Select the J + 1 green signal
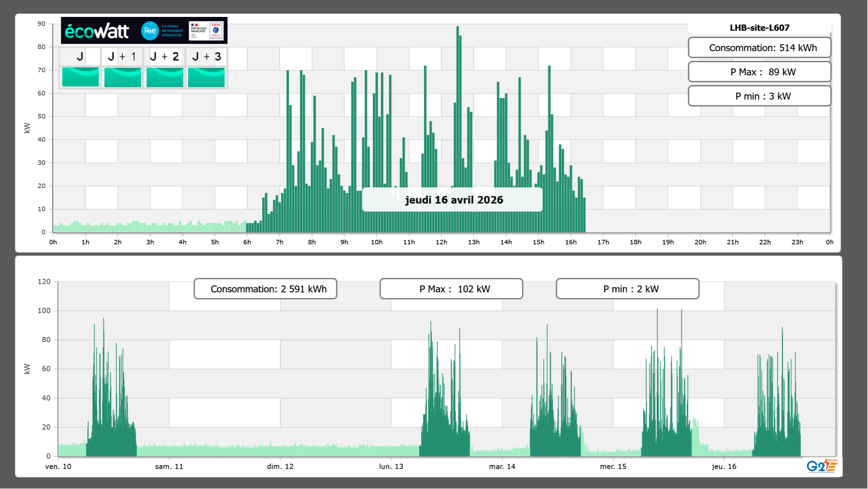This screenshot has width=868, height=489. click(x=122, y=77)
